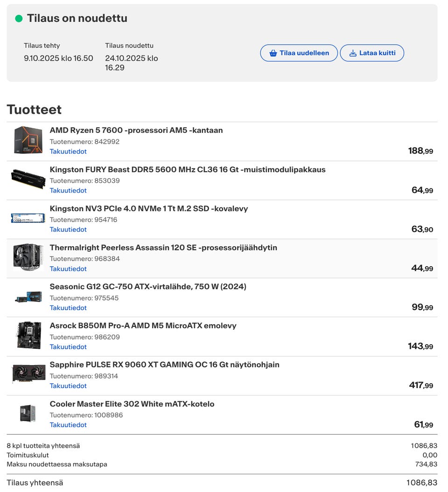Click Cooler Master Elite 302 White product title
Screen dimensions: 448x492
coord(132,404)
